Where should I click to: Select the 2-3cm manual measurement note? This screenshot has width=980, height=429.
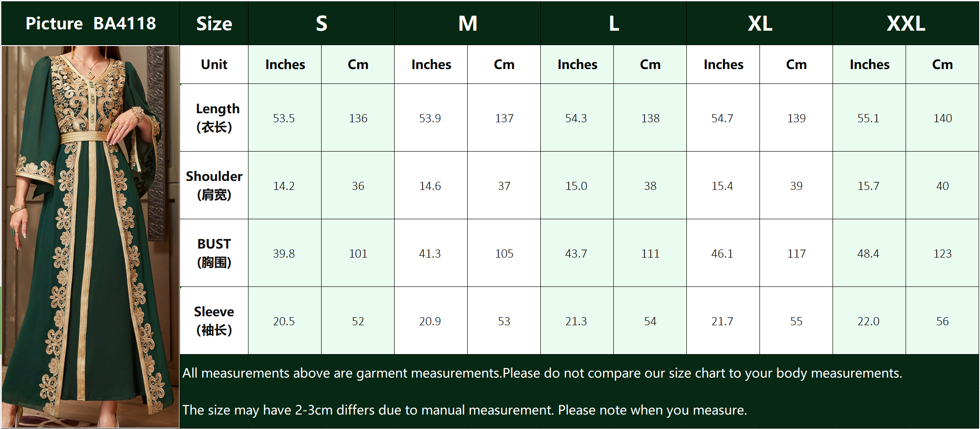coord(465,410)
